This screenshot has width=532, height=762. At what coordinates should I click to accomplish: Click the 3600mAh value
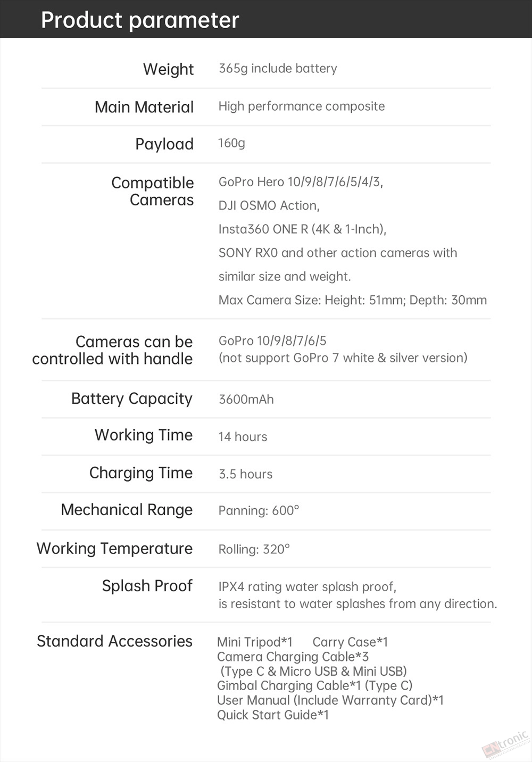246,400
